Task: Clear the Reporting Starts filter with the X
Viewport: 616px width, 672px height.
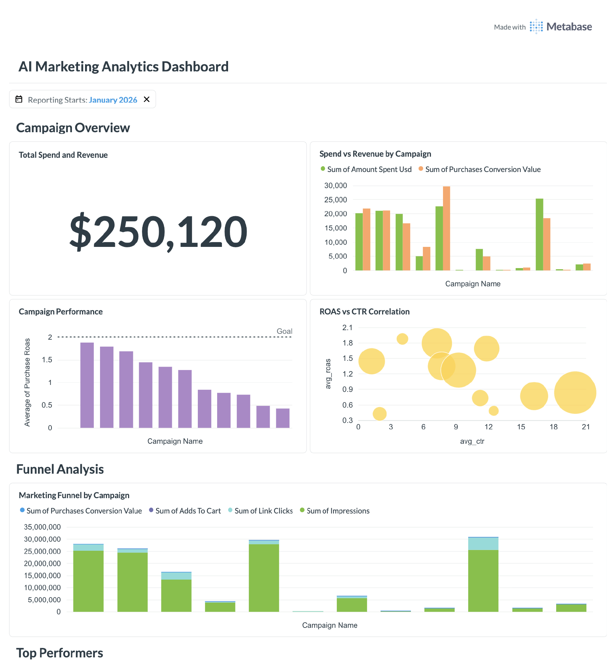Action: 147,99
